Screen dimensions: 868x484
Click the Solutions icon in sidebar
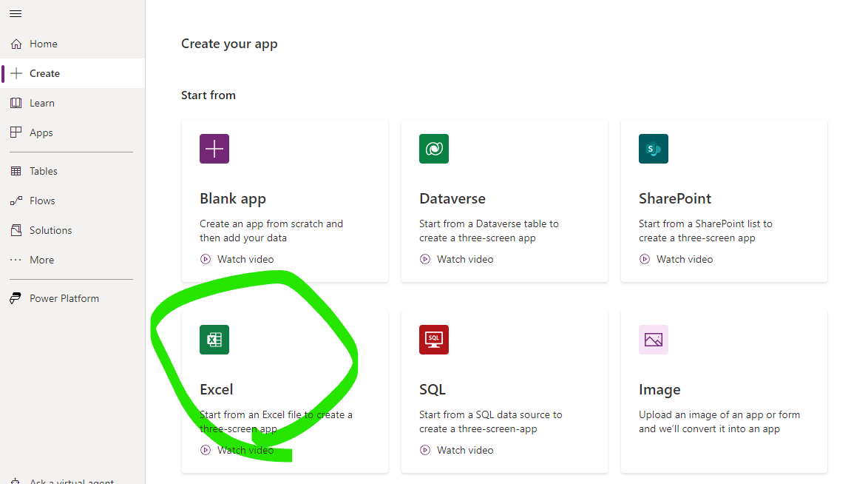click(x=16, y=230)
